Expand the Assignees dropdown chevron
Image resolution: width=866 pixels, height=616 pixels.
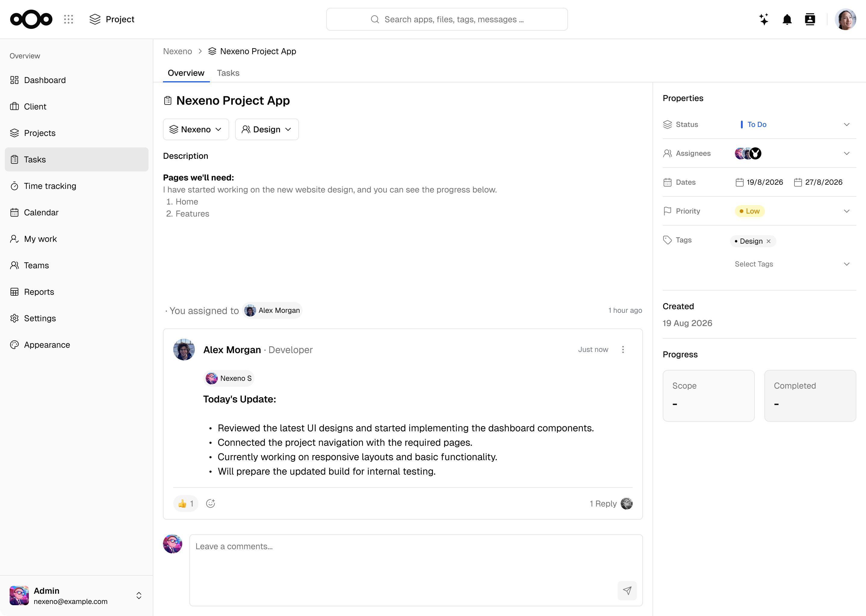click(x=846, y=153)
